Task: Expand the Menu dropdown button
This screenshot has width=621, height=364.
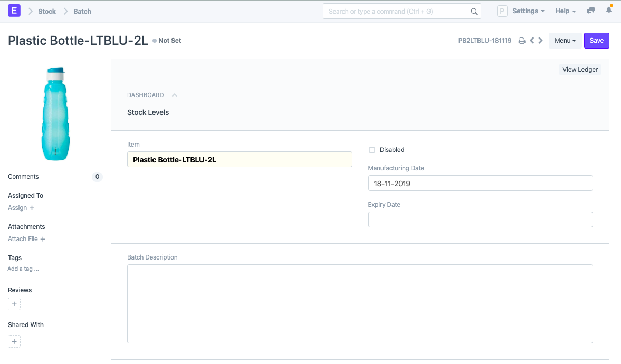Action: (565, 41)
